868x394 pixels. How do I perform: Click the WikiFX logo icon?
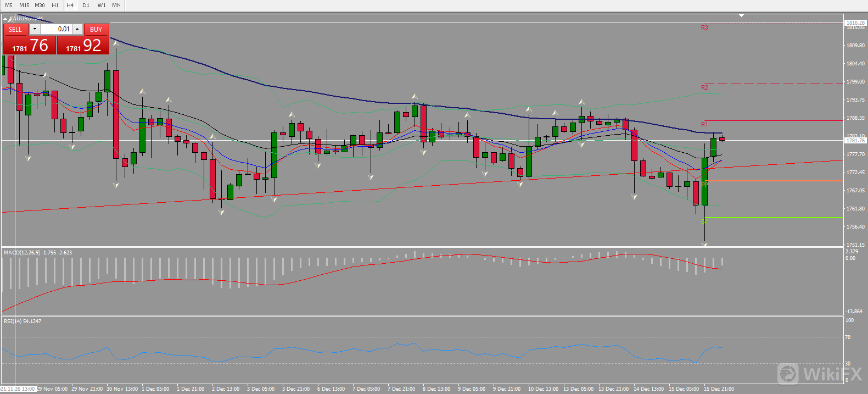point(788,374)
